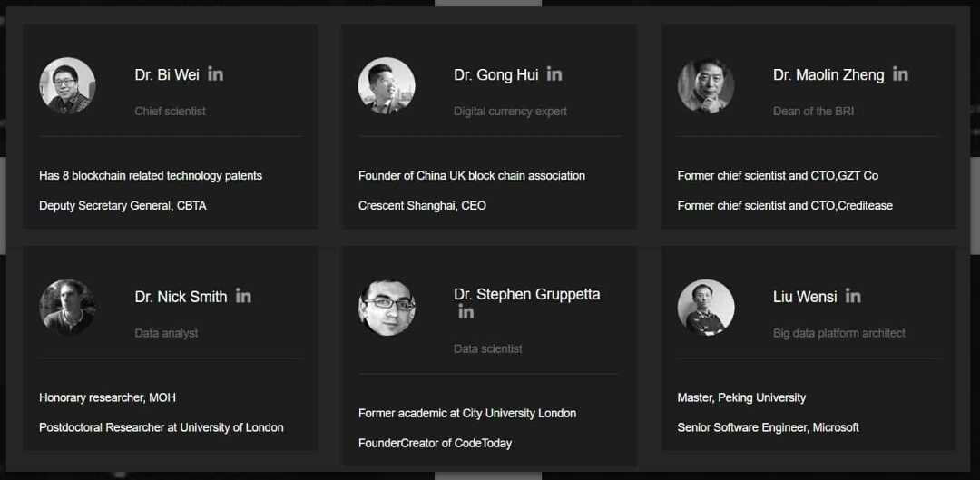The width and height of the screenshot is (980, 480).
Task: Click Dr. Maolin Zheng's profile photo
Action: (706, 85)
